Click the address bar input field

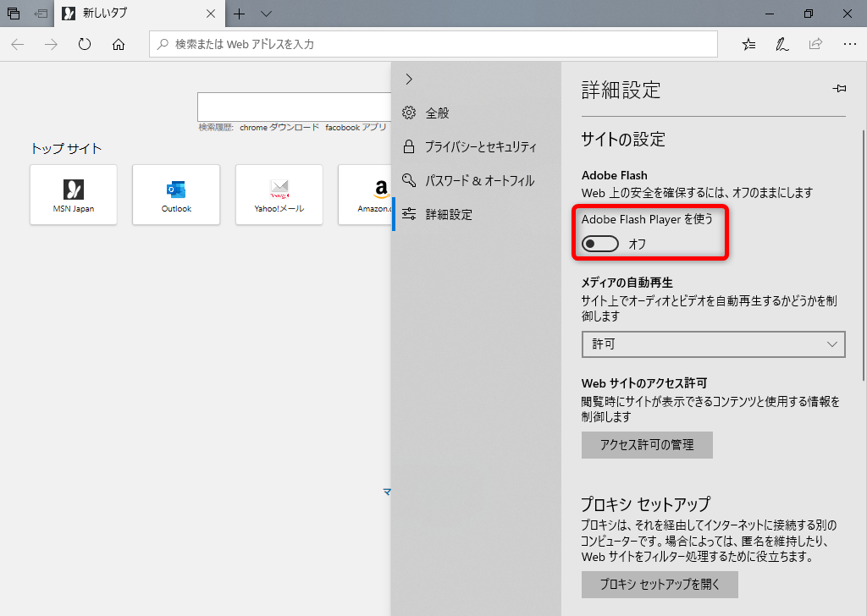(433, 44)
